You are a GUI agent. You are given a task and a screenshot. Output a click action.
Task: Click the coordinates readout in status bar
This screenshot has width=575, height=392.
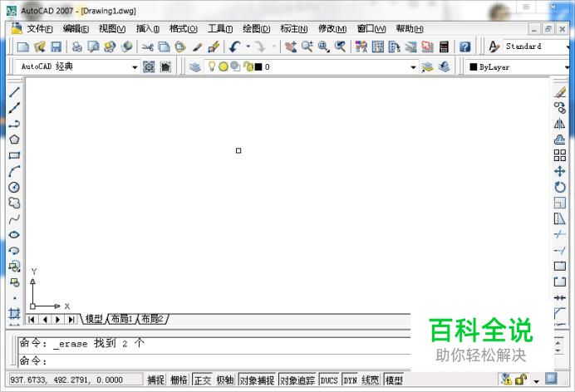tap(75, 380)
